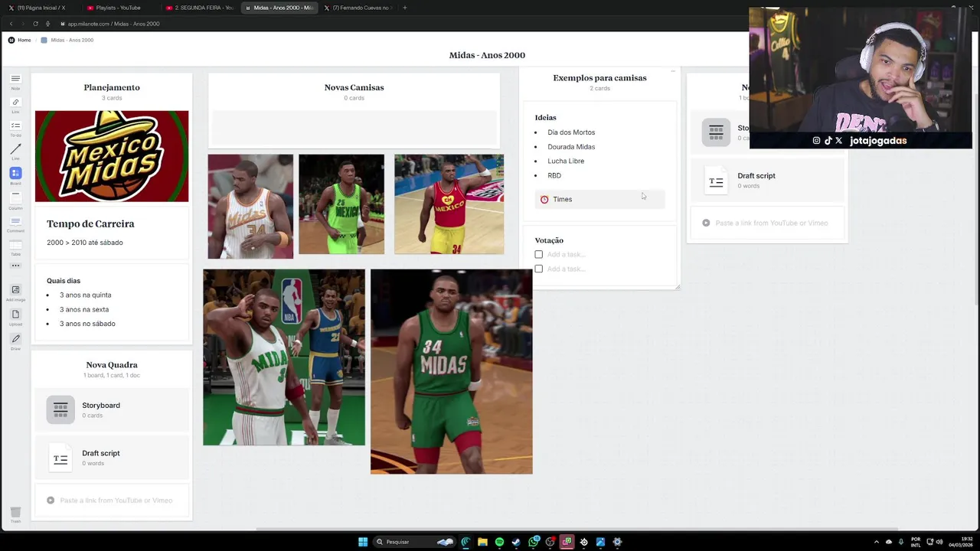Click the browser reload button
Screen dimensions: 980x551
point(35,24)
